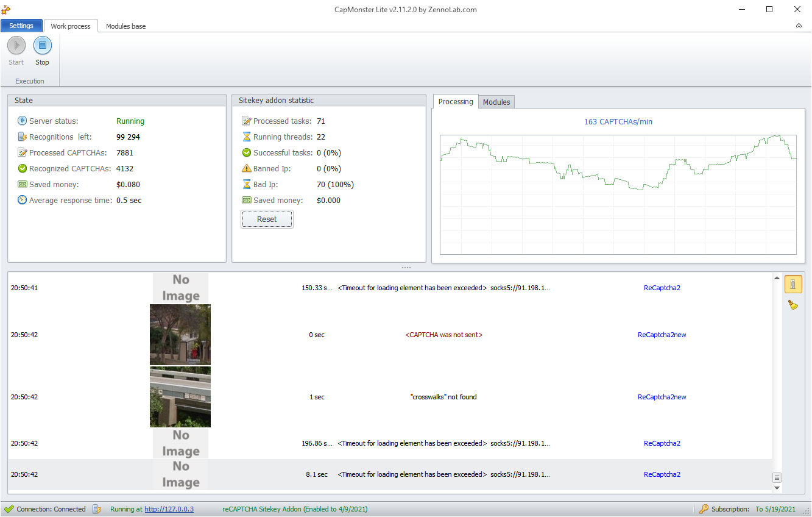Open the Settings tab
The height and width of the screenshot is (517, 812).
[21, 26]
